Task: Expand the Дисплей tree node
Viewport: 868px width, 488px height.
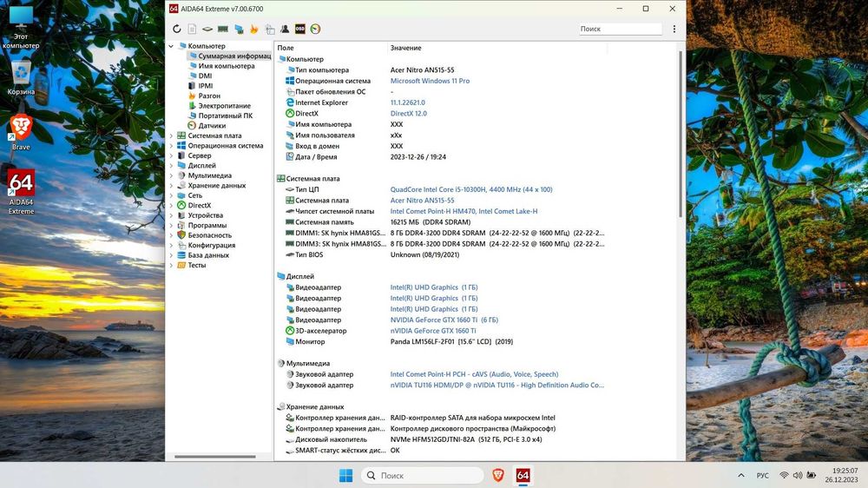Action: [x=171, y=166]
